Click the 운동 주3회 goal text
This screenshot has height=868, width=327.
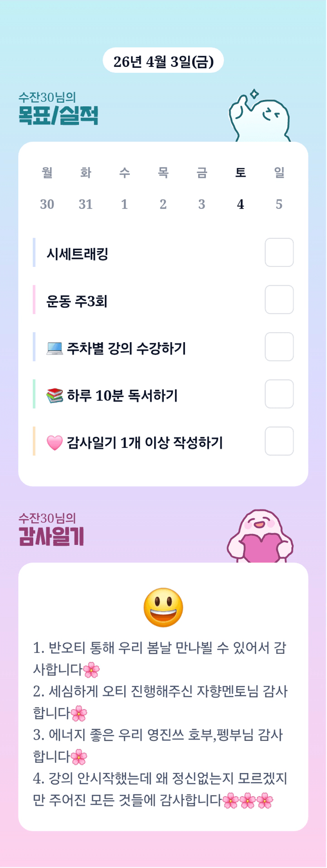tap(77, 301)
